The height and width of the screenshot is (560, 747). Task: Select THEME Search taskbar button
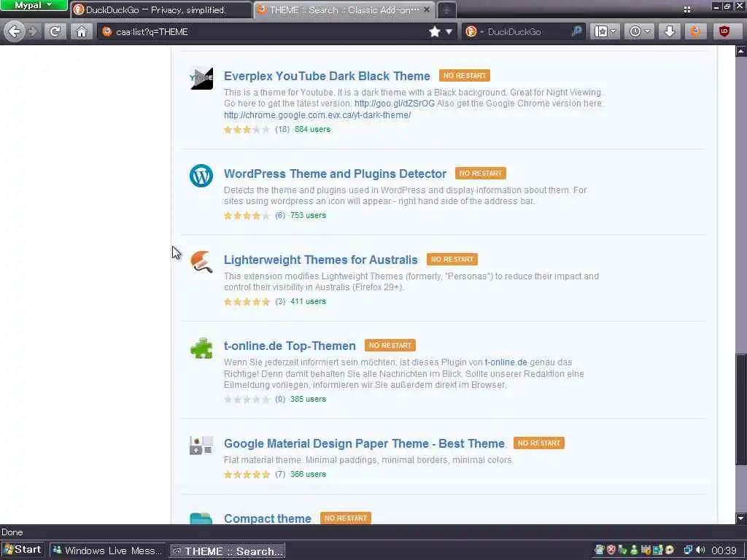click(228, 551)
